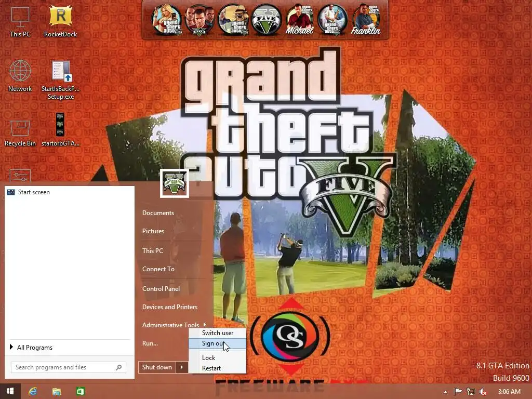Expand All Programs list
This screenshot has height=399, width=532.
coord(69,347)
